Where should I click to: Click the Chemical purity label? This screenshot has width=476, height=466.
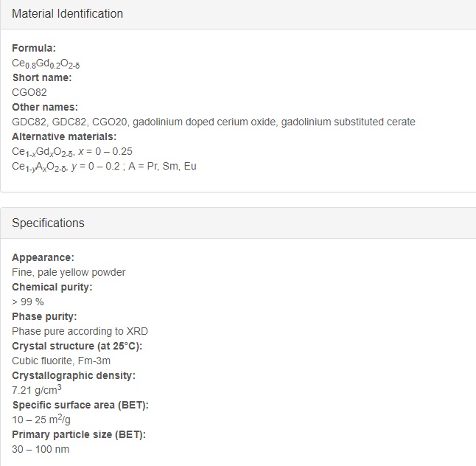coord(52,287)
